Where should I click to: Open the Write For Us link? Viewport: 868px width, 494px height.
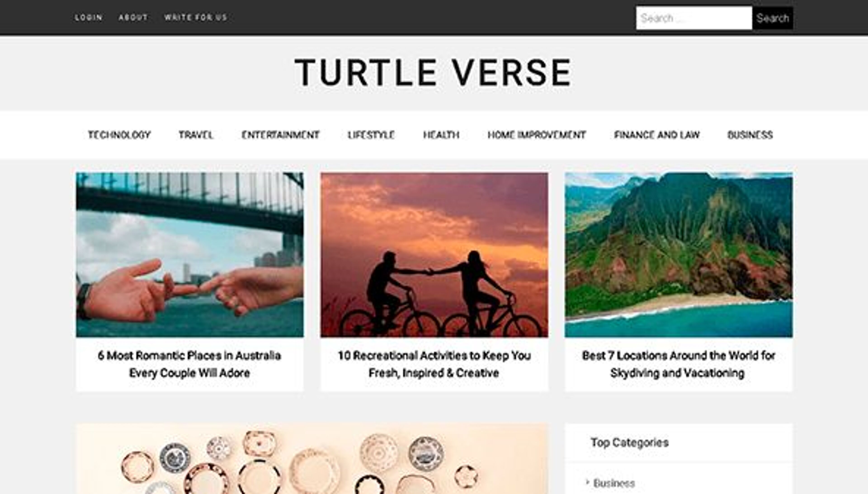coord(196,17)
